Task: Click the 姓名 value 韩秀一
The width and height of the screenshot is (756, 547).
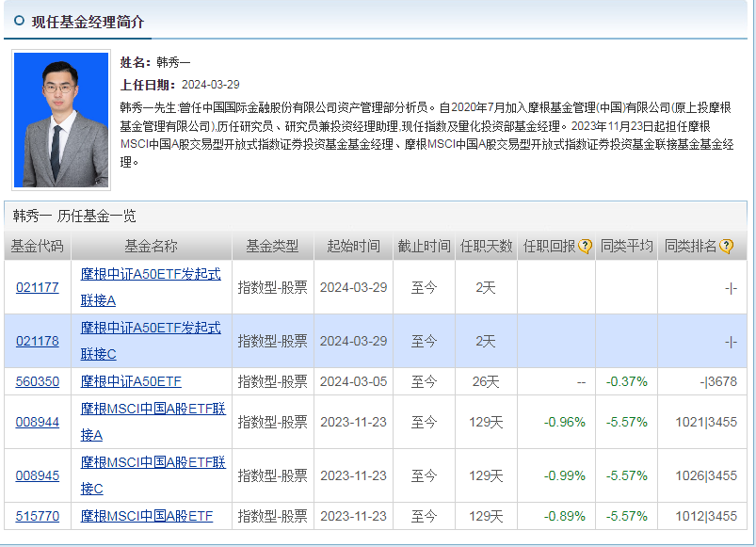Action: (173, 62)
